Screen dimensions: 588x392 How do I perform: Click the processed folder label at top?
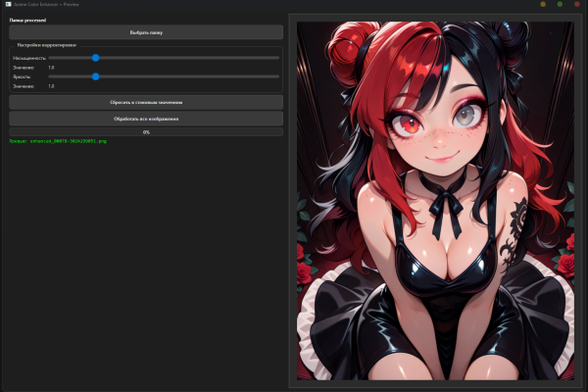[x=27, y=21]
